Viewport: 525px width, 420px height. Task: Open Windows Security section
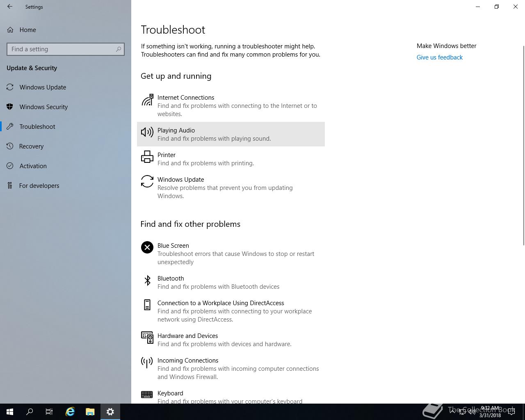66,107
